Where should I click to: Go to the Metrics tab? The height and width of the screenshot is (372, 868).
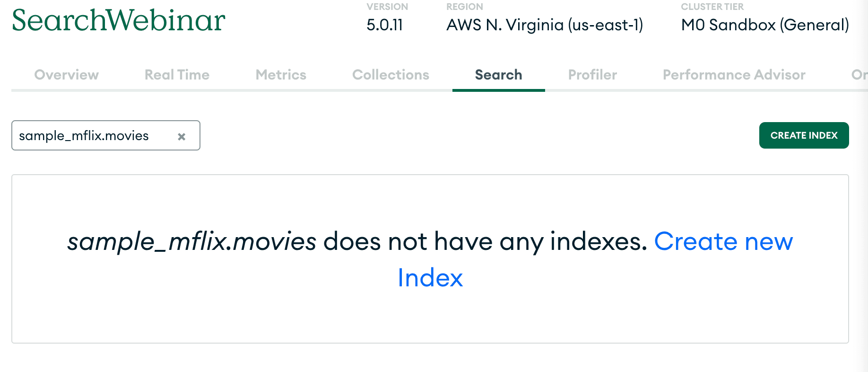281,75
